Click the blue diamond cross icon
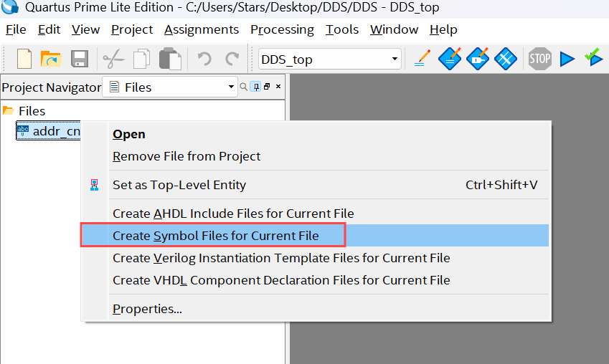Image resolution: width=609 pixels, height=364 pixels. click(505, 59)
